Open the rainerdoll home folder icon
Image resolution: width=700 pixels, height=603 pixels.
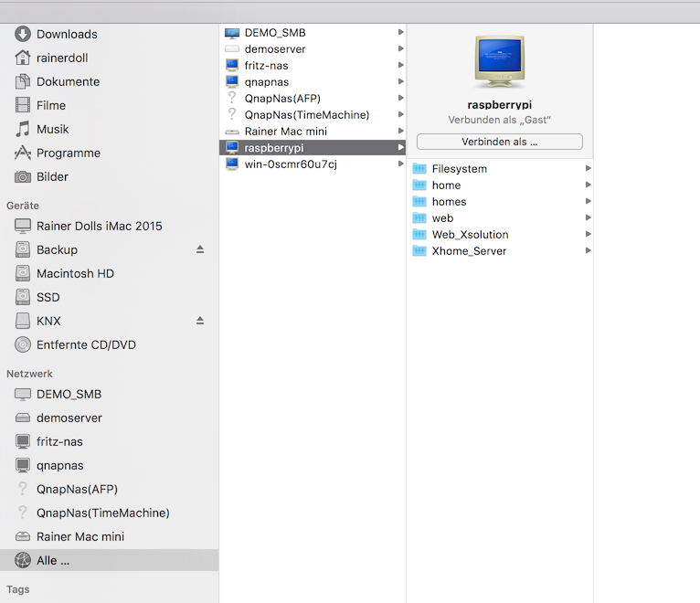23,58
